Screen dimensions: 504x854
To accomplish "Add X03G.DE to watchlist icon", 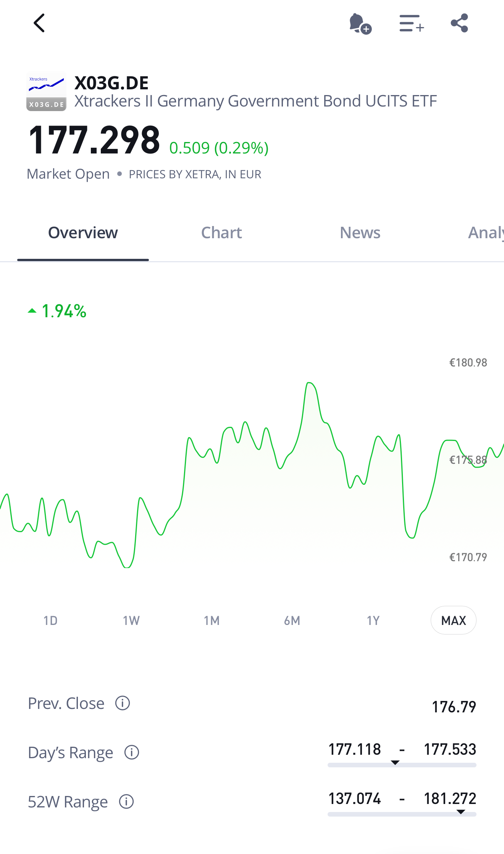I will coord(411,24).
